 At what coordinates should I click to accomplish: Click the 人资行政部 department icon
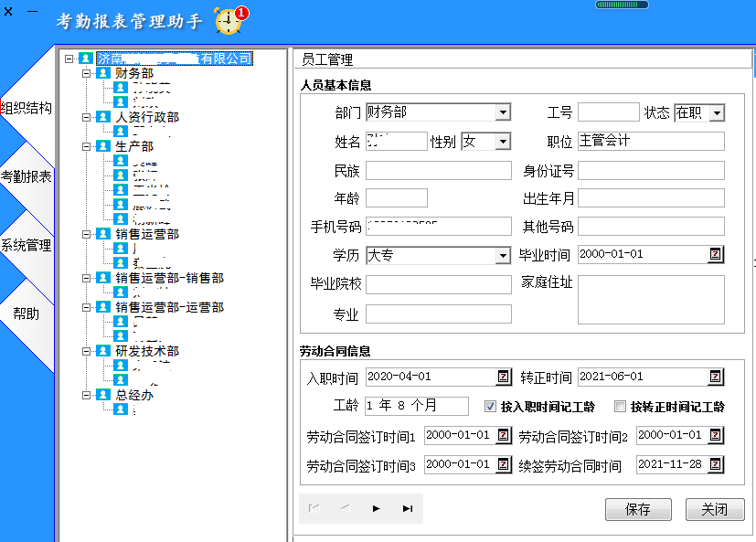click(103, 117)
